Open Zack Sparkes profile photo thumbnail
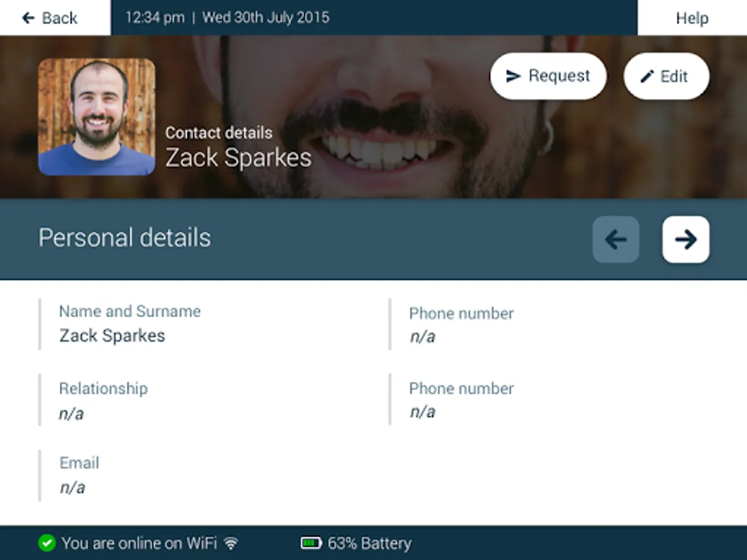Screen dimensions: 747x560 [96, 117]
